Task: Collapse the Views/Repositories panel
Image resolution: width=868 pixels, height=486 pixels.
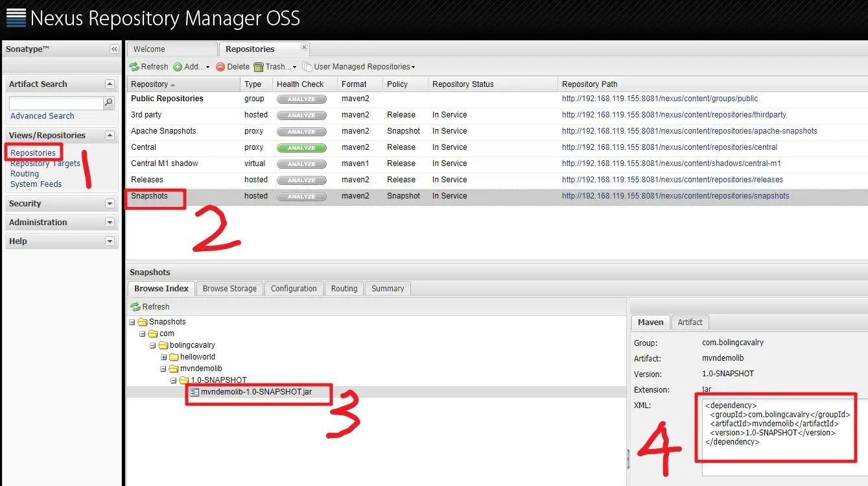Action: coord(110,136)
